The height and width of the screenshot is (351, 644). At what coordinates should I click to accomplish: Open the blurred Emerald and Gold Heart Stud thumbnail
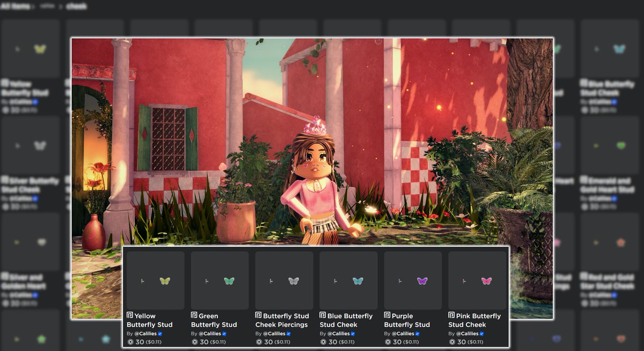(609, 145)
